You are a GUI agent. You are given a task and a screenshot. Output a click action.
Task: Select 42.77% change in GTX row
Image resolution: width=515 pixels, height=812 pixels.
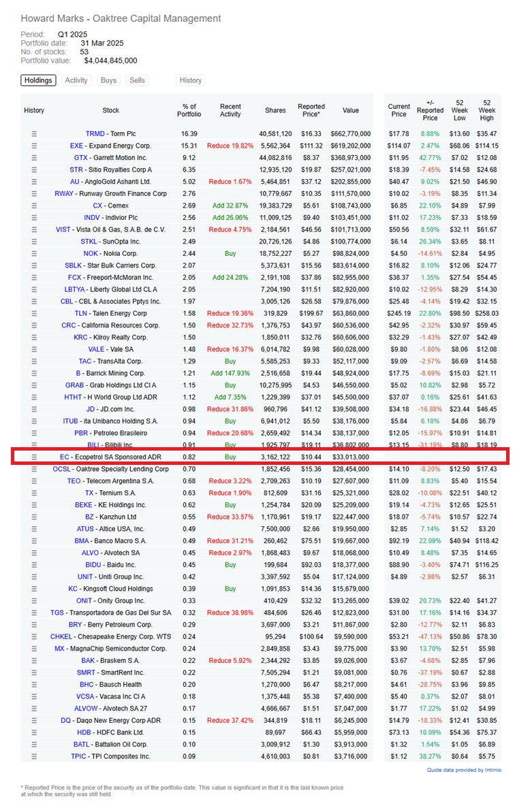tap(431, 157)
